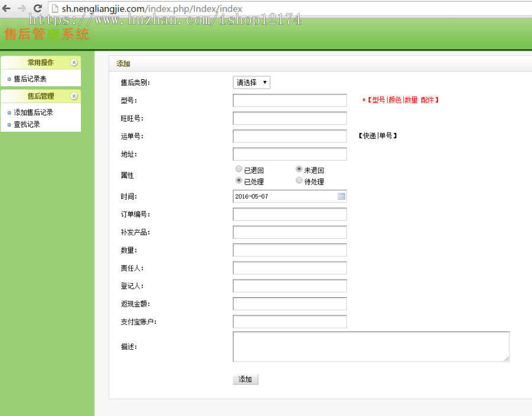
Task: Select the 已退回 radio button
Action: point(239,168)
